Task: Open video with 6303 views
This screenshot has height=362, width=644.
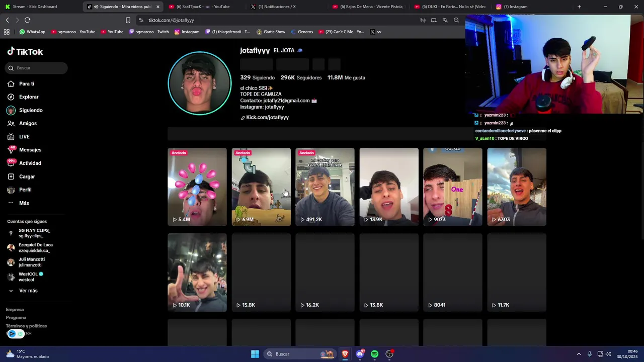Action: tap(517, 187)
